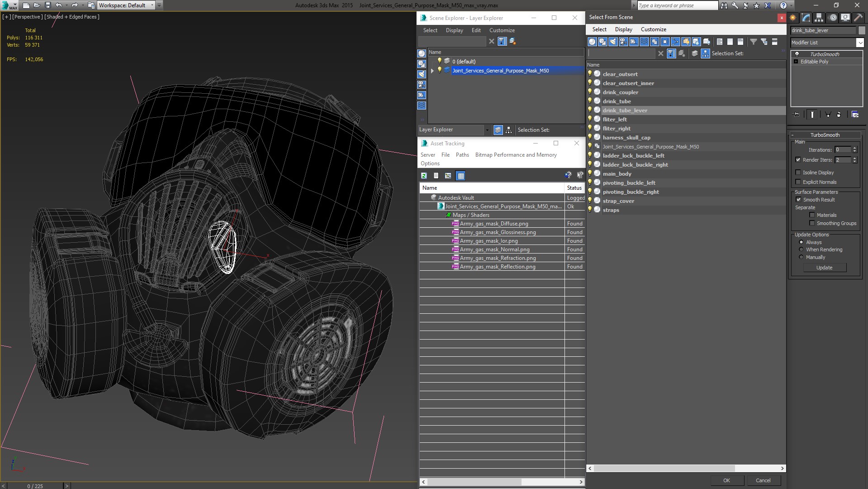Redo the last action

pyautogui.click(x=75, y=5)
